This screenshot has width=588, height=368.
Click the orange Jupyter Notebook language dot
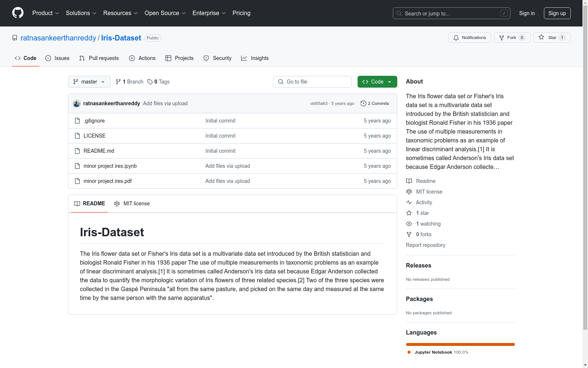[409, 352]
